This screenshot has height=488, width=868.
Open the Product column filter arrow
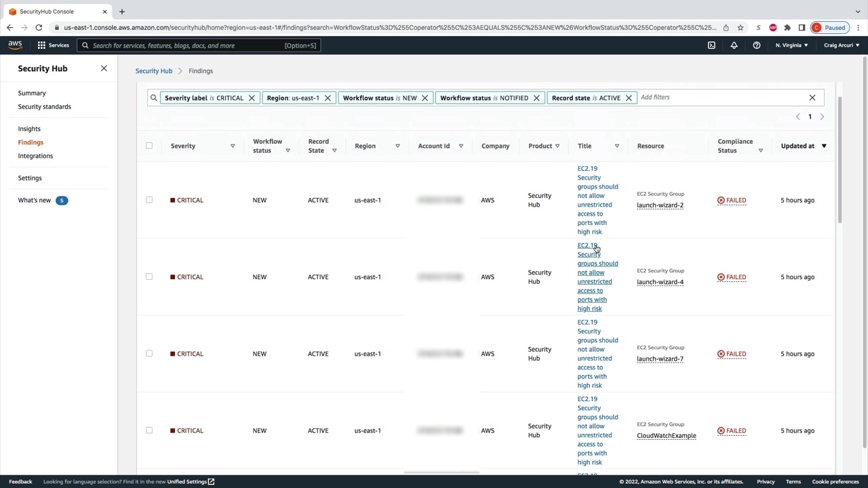click(557, 146)
